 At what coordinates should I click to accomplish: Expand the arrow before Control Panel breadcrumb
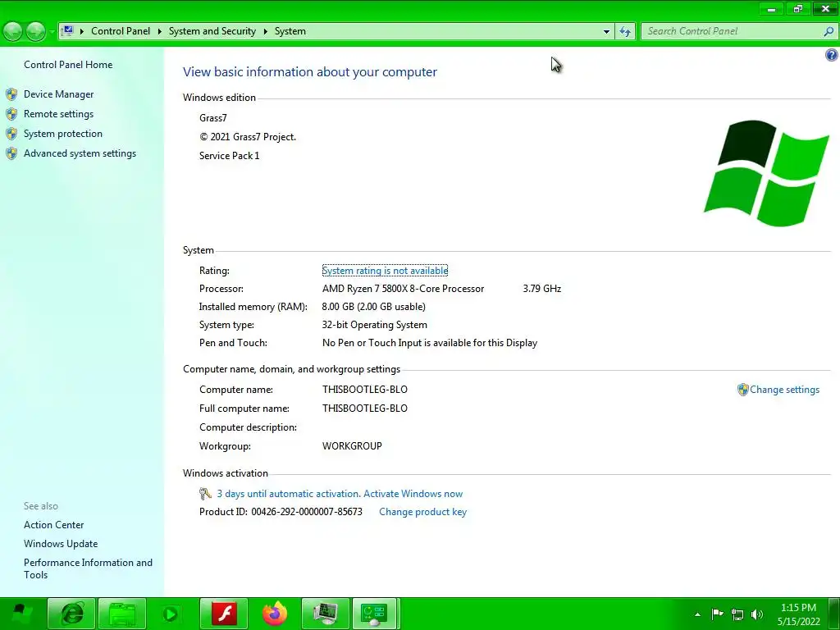[82, 31]
